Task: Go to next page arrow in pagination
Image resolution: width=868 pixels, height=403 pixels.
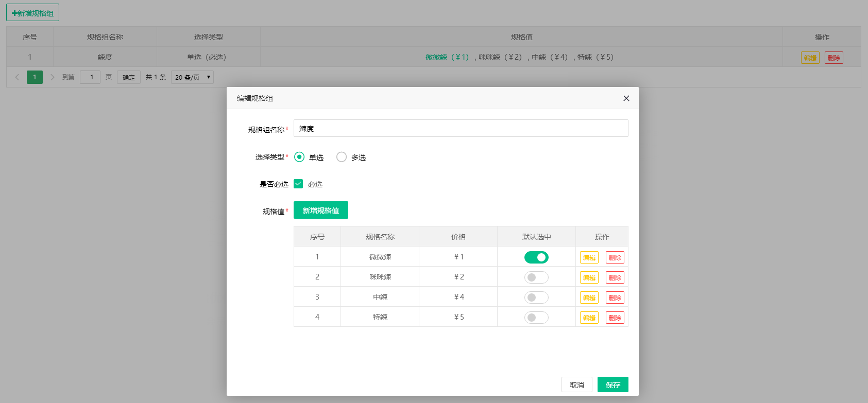Action: coord(52,77)
